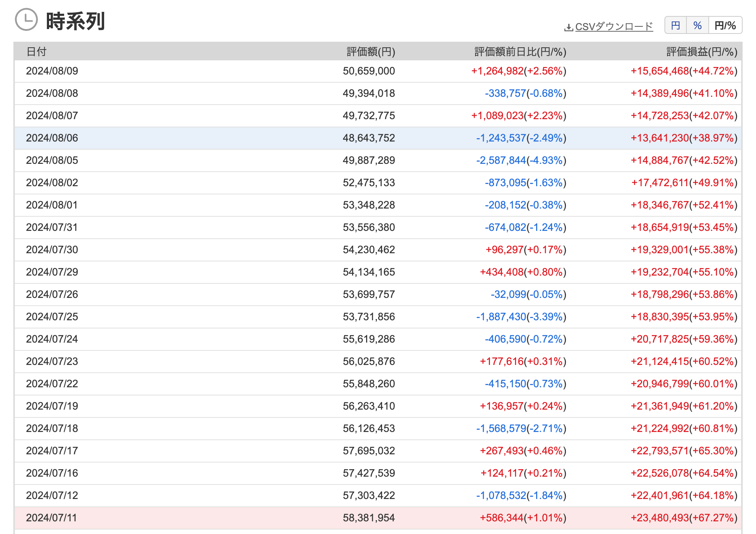756x534 pixels.
Task: Click profit +23,480,493(+67.27%)
Action: pyautogui.click(x=684, y=518)
